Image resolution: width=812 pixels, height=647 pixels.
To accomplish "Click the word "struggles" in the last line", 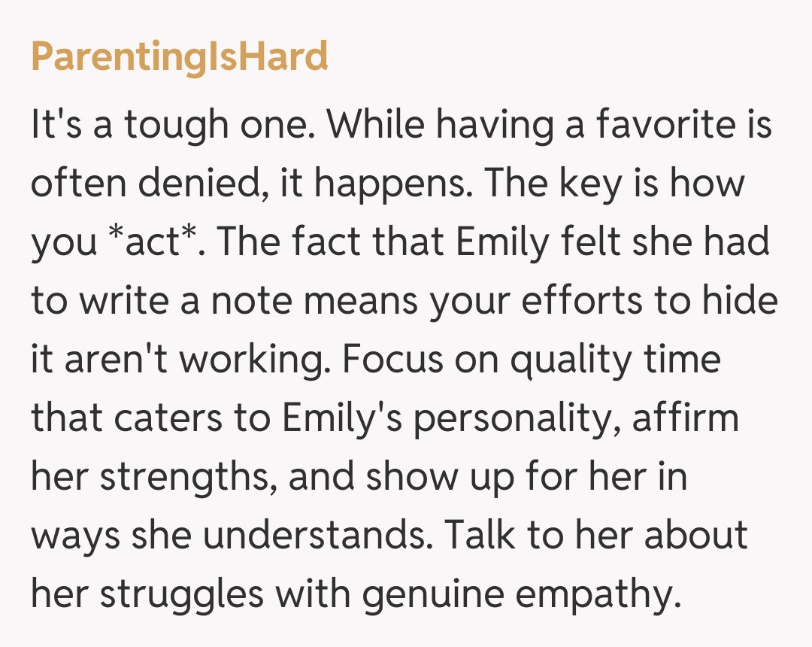I will (182, 594).
